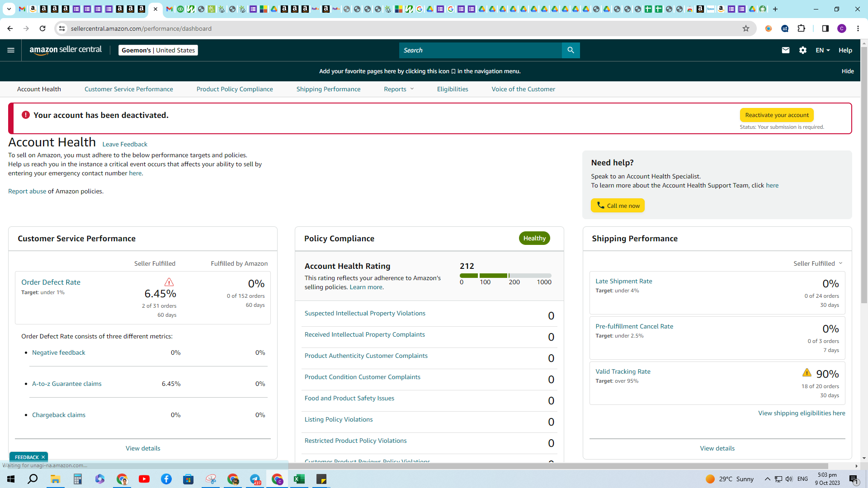Open the Windows Start menu
The height and width of the screenshot is (488, 868).
click(x=11, y=479)
